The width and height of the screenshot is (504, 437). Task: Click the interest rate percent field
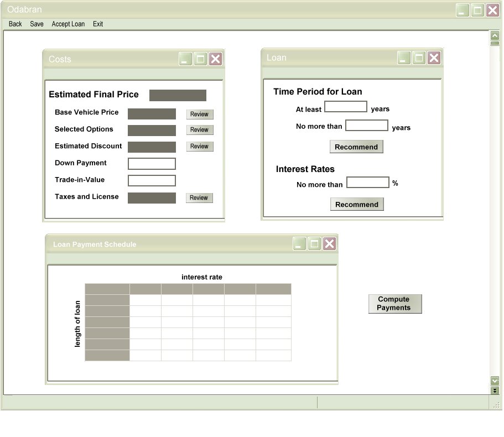click(367, 183)
